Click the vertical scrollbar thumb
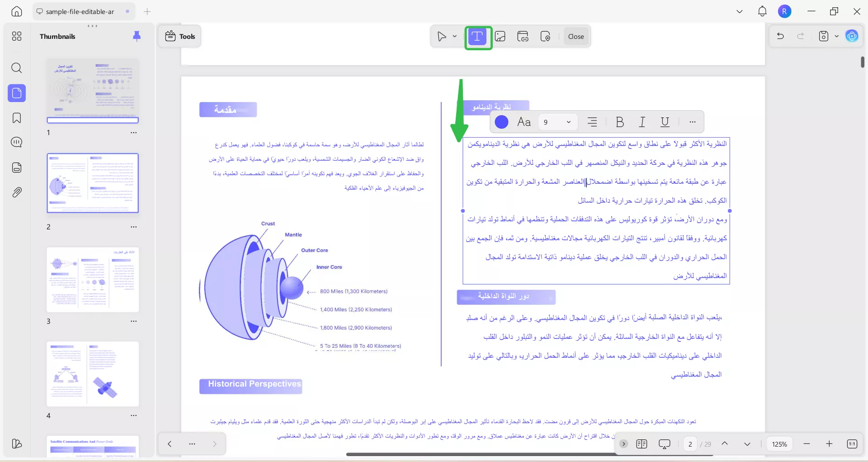Viewport: 868px width, 462px height. 863,62
